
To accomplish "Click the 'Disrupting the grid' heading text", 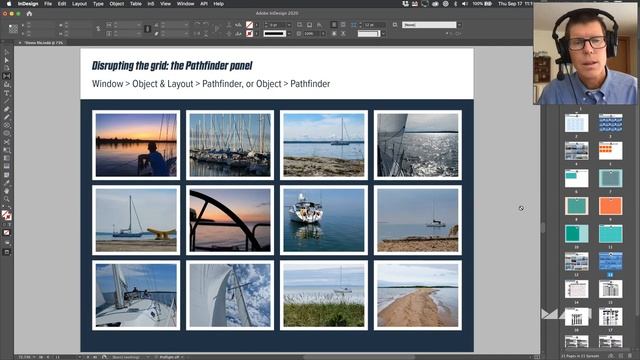I will pyautogui.click(x=172, y=65).
